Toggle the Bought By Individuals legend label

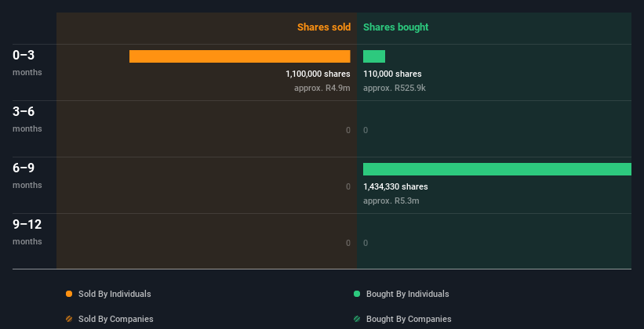407,294
